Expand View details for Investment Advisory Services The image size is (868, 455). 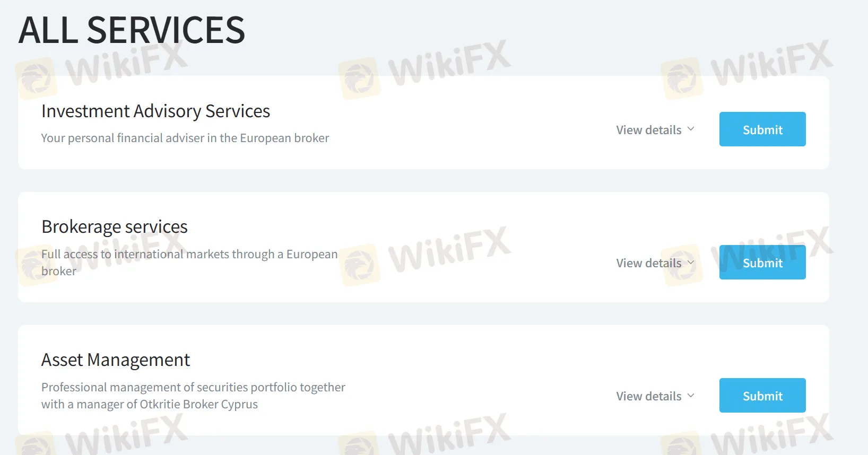[x=655, y=130]
